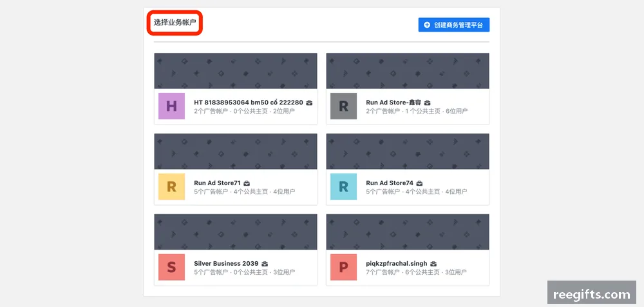Select the cyan R avatar of Run Ad Store74
644x307 pixels.
pyautogui.click(x=343, y=187)
